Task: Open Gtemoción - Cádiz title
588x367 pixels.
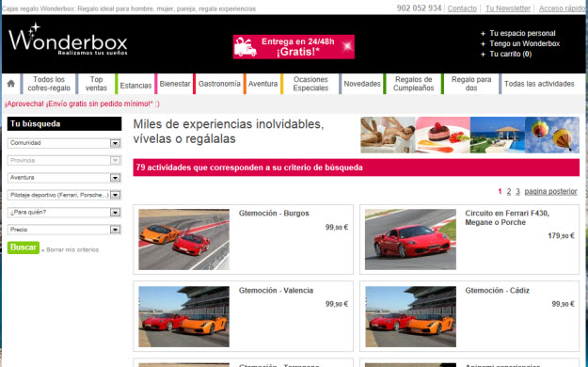Action: click(x=498, y=291)
